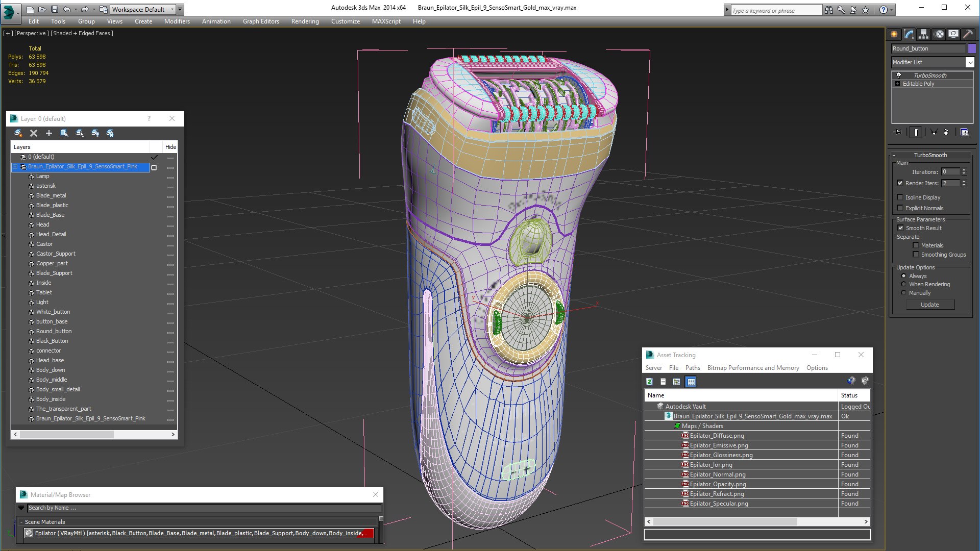The height and width of the screenshot is (551, 980).
Task: Open the Create command panel tab
Action: pos(894,34)
